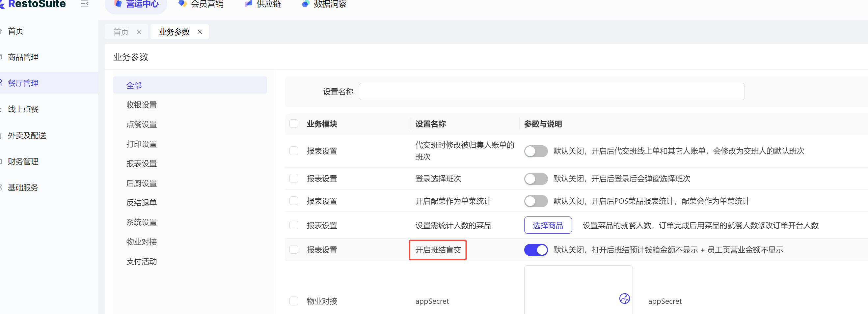
Task: Click 设置名称 column header
Action: coord(430,124)
